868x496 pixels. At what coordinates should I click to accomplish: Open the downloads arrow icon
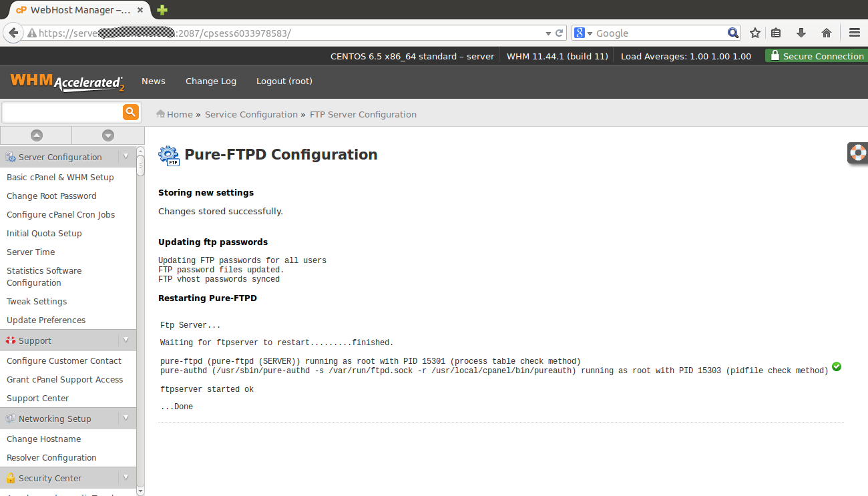[x=801, y=33]
